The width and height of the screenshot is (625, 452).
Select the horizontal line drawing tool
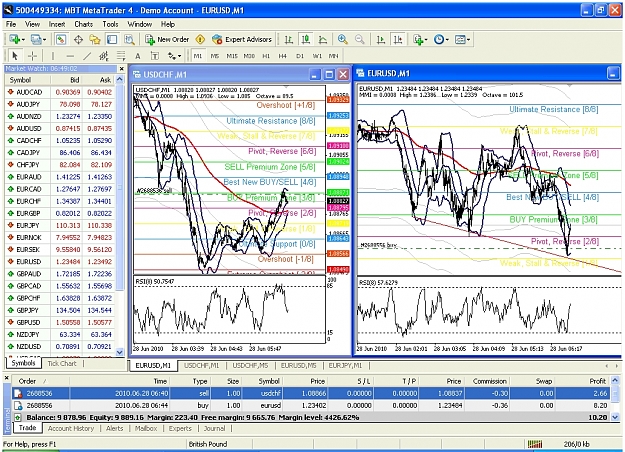pos(70,56)
